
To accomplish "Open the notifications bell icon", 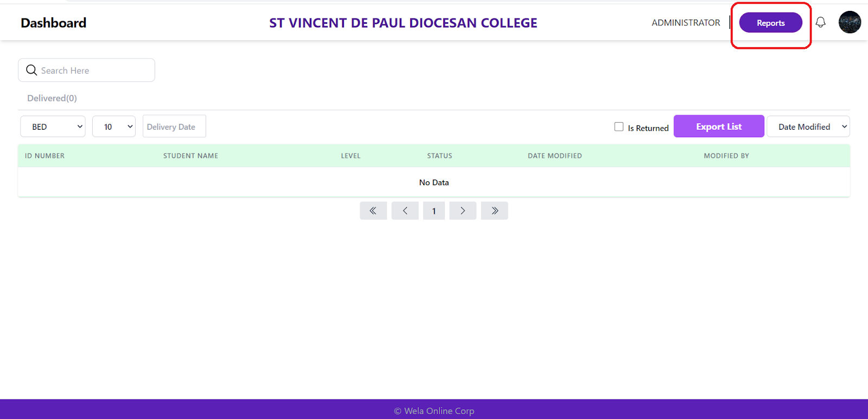I will click(x=820, y=22).
